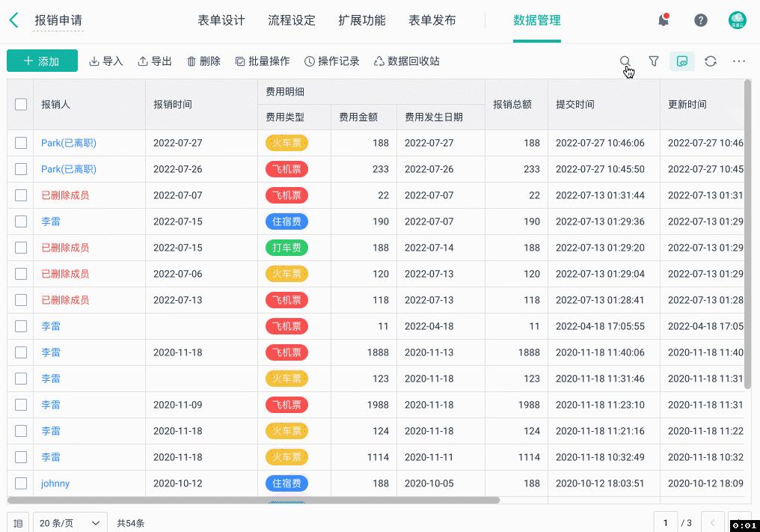Open the help question mark icon
Image resolution: width=760 pixels, height=532 pixels.
pyautogui.click(x=700, y=20)
